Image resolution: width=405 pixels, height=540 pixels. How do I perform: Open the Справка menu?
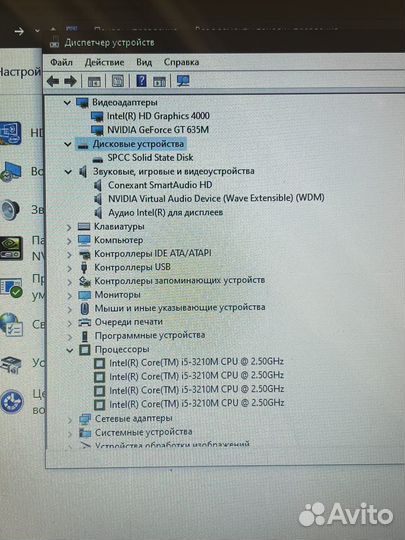[x=181, y=62]
